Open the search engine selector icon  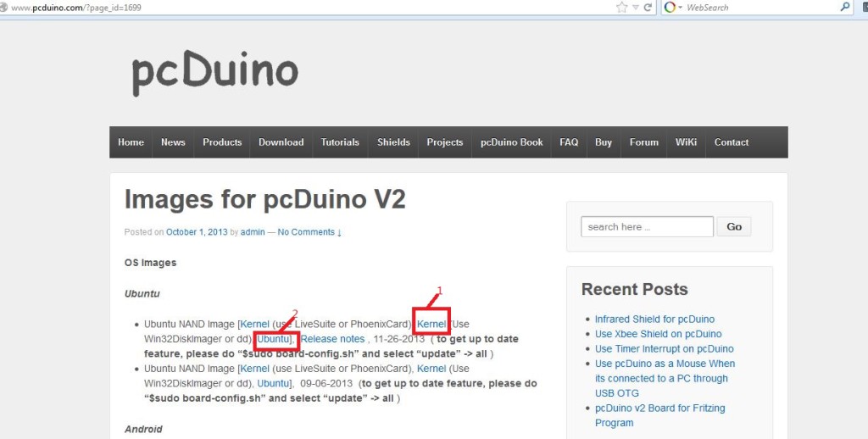670,7
